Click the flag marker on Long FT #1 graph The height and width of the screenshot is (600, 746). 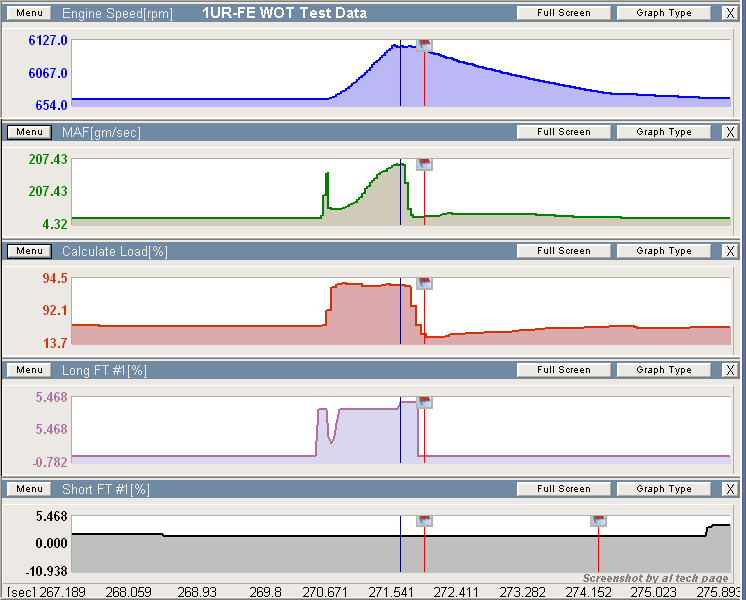424,402
